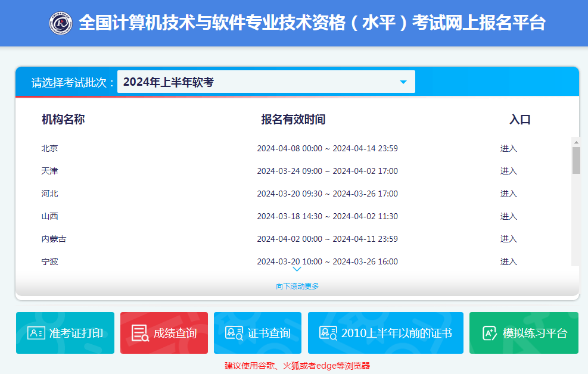Click 宁波 registration period ending 2024-03-26 16:00
Image resolution: width=588 pixels, height=374 pixels.
pos(328,261)
